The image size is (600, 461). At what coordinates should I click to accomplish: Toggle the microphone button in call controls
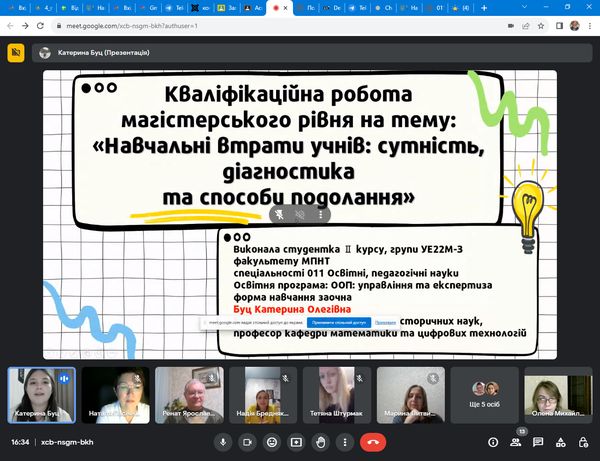coord(222,441)
